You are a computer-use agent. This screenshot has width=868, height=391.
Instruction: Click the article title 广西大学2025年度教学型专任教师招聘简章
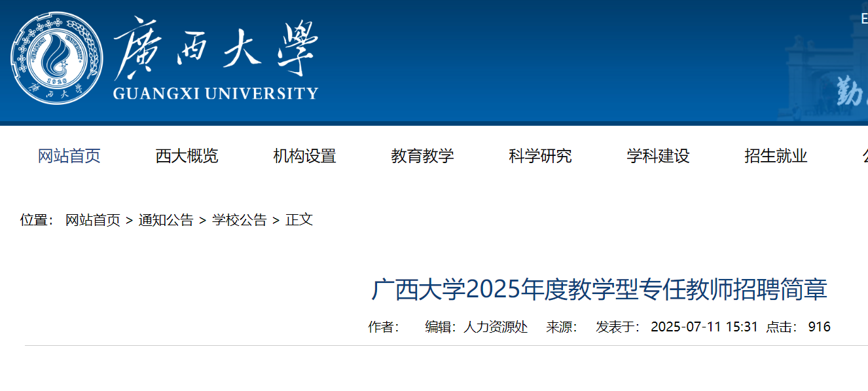[600, 289]
